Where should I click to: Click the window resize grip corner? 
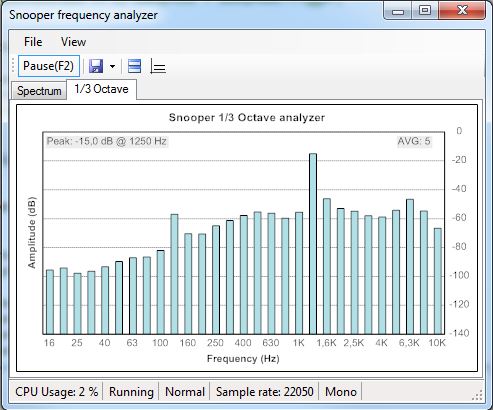[x=478, y=395]
